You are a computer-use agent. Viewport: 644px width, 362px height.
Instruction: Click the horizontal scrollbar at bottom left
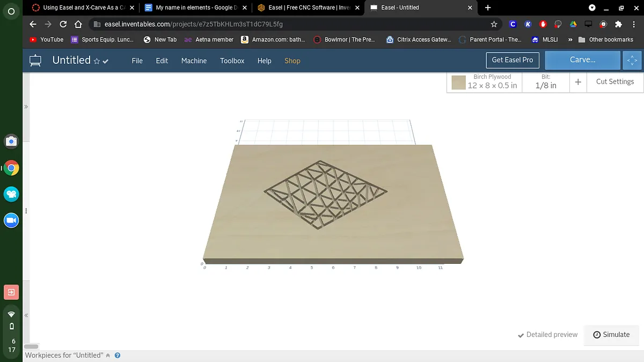pos(31,346)
